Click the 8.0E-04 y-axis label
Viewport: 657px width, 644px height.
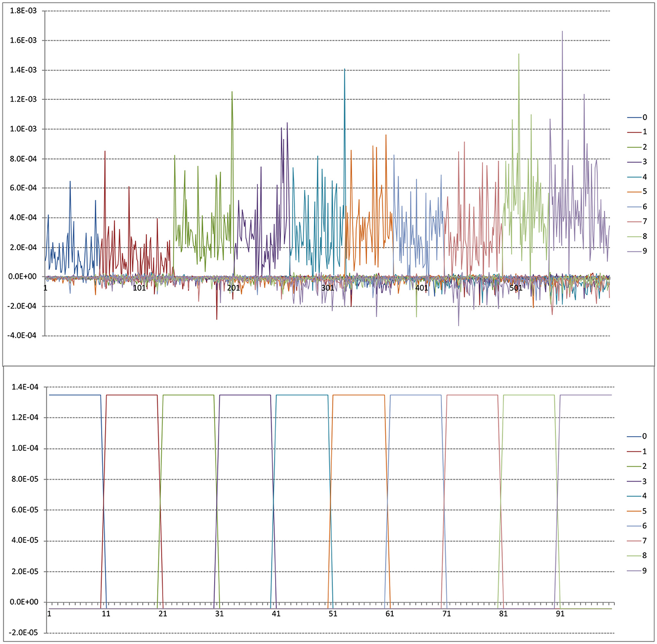click(23, 159)
